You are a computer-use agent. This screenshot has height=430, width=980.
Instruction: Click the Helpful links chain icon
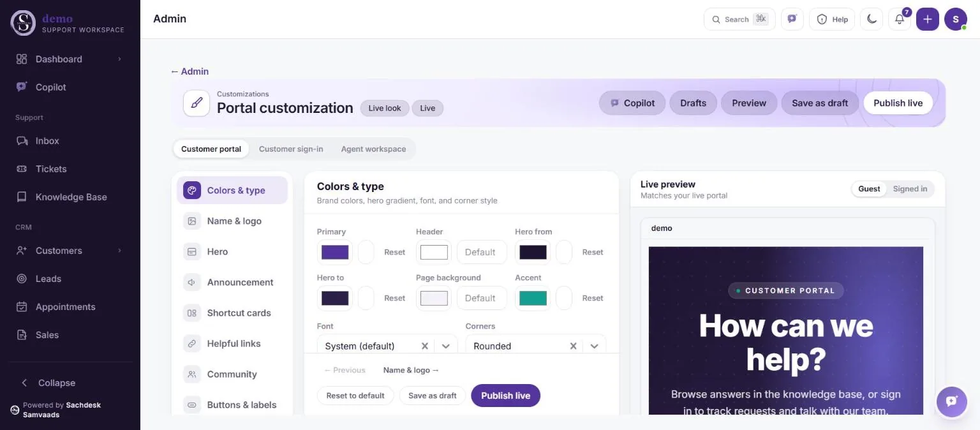point(192,343)
